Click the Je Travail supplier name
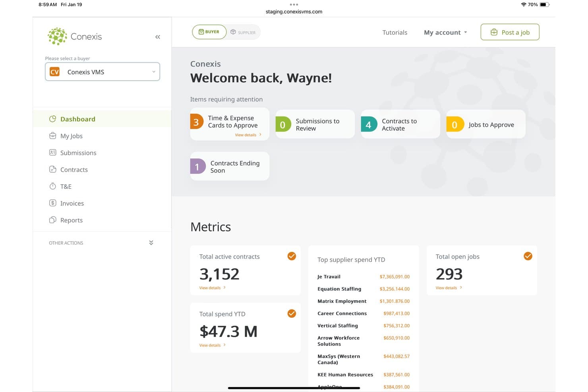 tap(329, 277)
